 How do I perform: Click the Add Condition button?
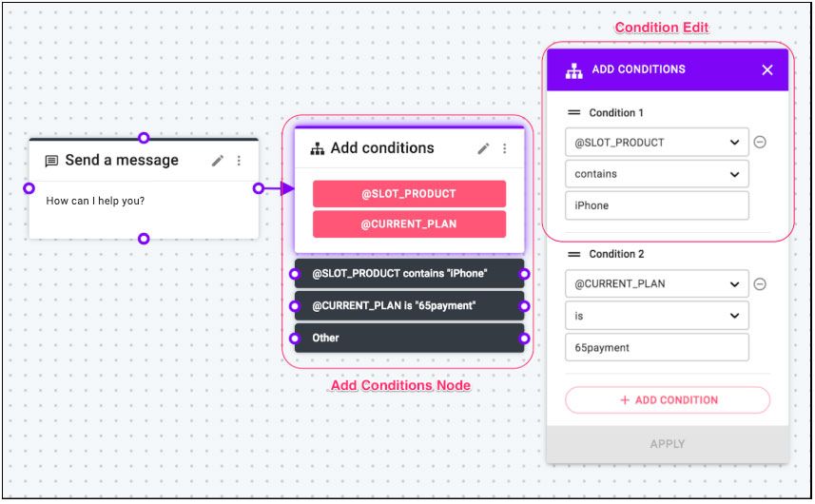tap(668, 400)
